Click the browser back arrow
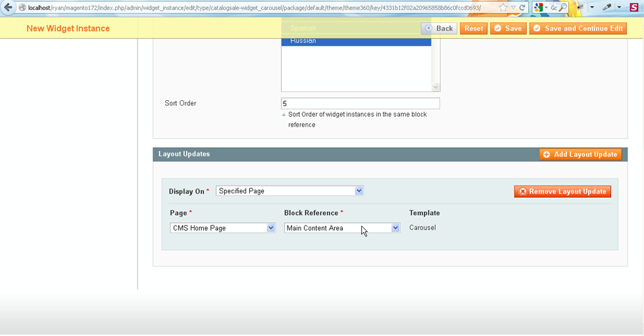Viewport: 644px width, 336px height. 8,7
